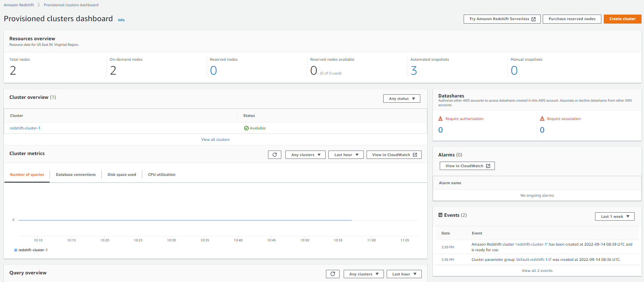This screenshot has width=644, height=282.
Task: Click the redshift-cluster-1 legend color square
Action: tap(16, 250)
